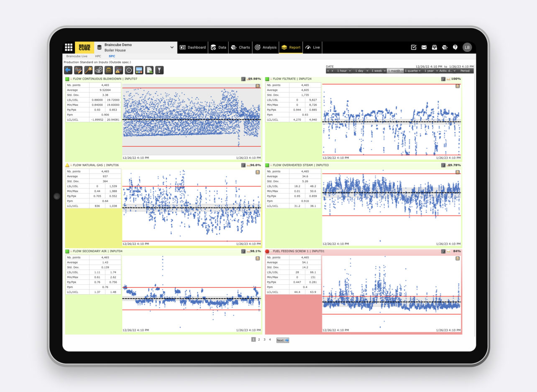Toggle the eye settings view icon
The width and height of the screenshot is (537, 392).
click(x=98, y=70)
